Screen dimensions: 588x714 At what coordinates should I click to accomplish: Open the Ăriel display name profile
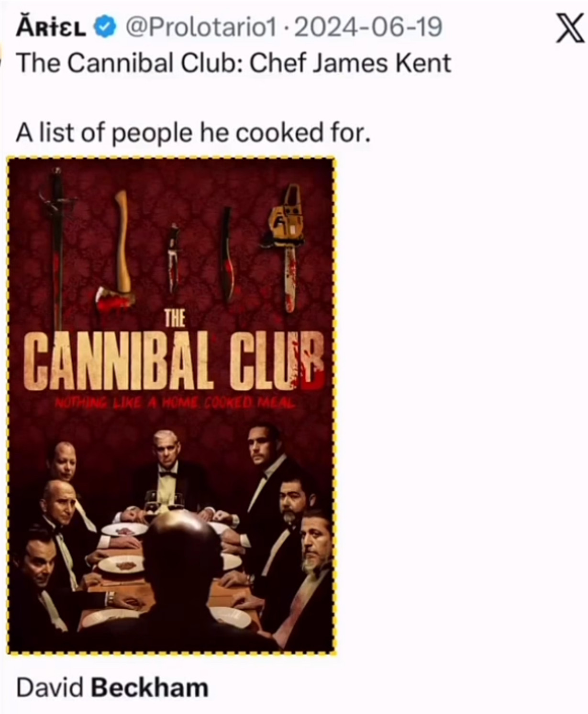(51, 27)
